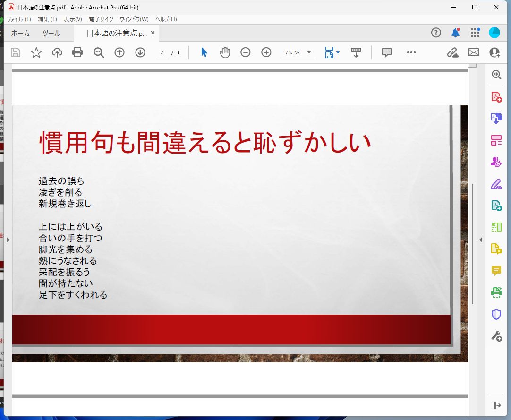Add the document to favorites
The width and height of the screenshot is (511, 420).
coord(36,52)
